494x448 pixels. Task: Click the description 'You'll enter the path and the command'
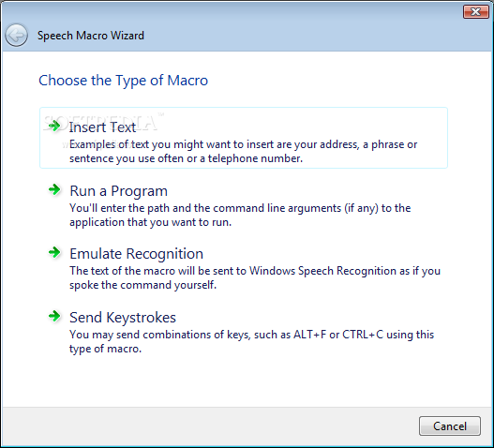point(240,215)
